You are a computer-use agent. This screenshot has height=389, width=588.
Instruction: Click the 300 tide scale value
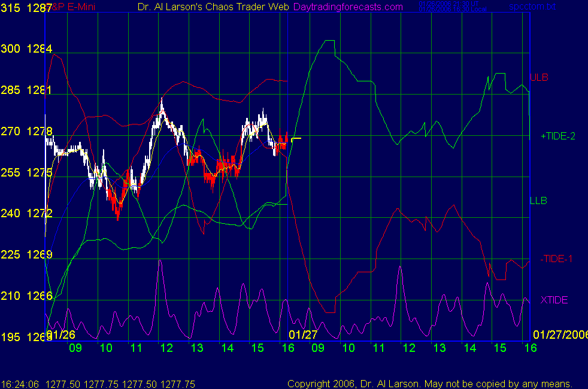click(x=10, y=49)
